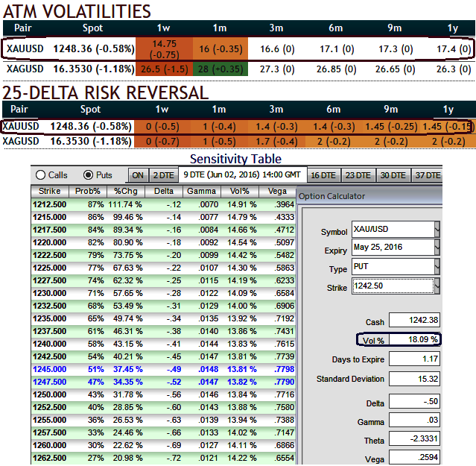This screenshot has height=466, width=476.
Task: Expand the Type PUT dropdown
Action: [x=437, y=265]
